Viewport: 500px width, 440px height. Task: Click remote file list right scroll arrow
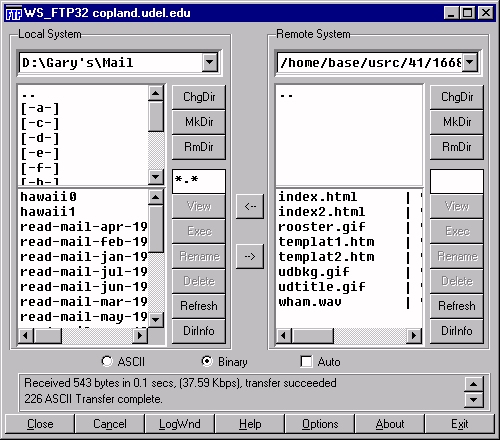(414, 335)
